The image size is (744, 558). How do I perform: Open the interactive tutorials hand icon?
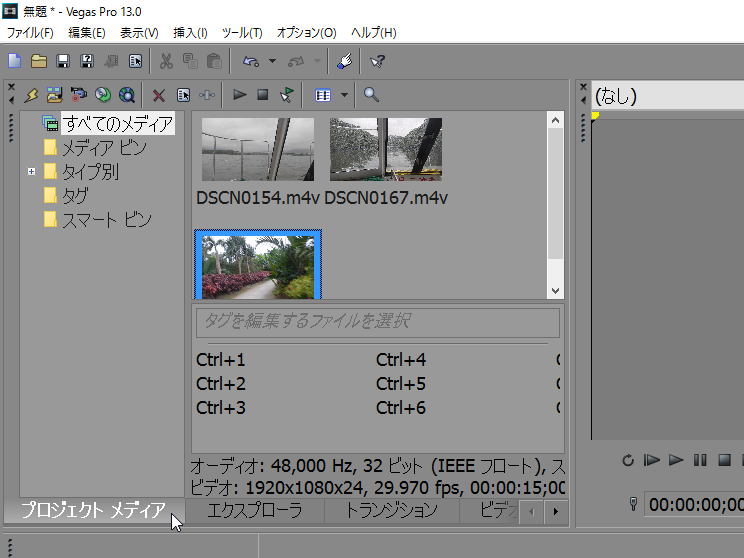click(344, 61)
